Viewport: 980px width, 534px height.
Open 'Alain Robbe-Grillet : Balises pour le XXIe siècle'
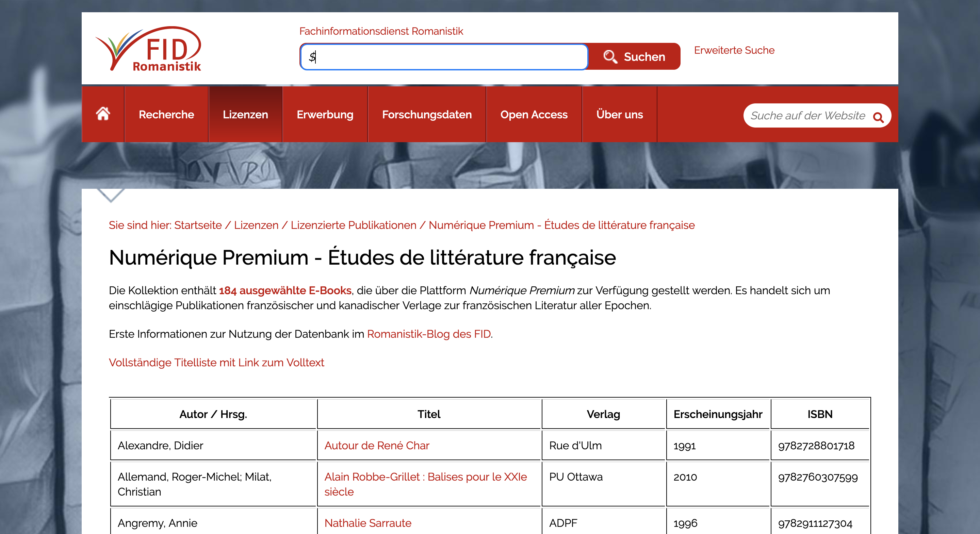(426, 484)
